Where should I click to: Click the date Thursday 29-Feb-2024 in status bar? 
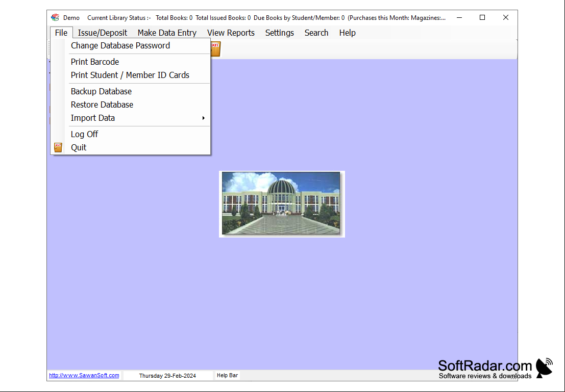point(167,376)
